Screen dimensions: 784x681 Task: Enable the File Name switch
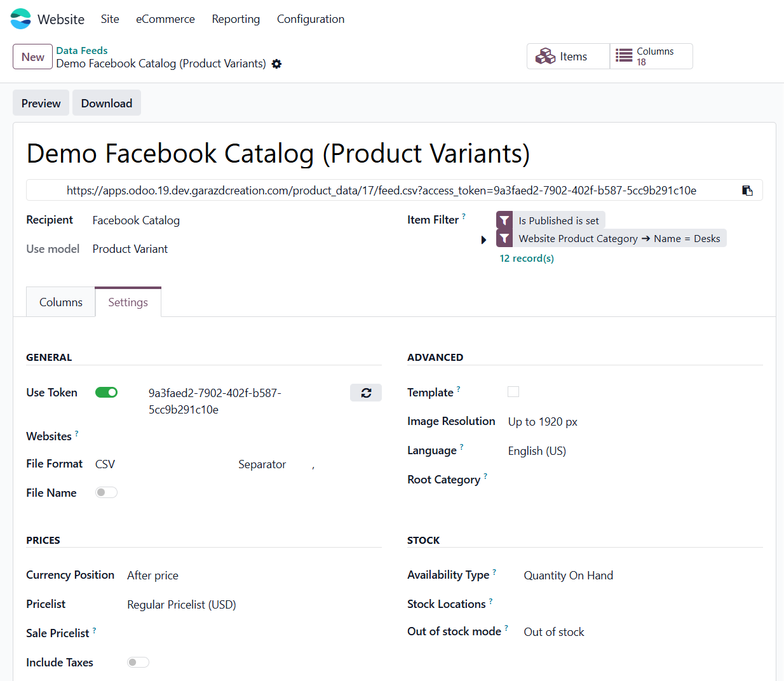(x=107, y=492)
